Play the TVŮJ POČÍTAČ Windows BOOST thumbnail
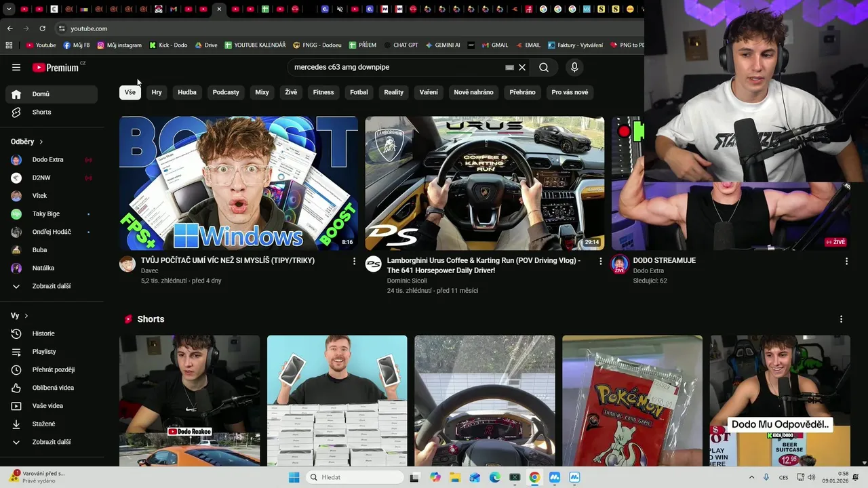The image size is (868, 488). pyautogui.click(x=239, y=183)
